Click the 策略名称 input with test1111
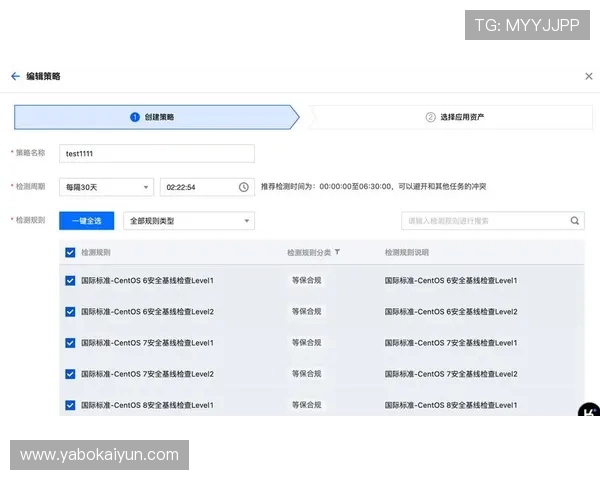This screenshot has height=480, width=600. (x=157, y=153)
